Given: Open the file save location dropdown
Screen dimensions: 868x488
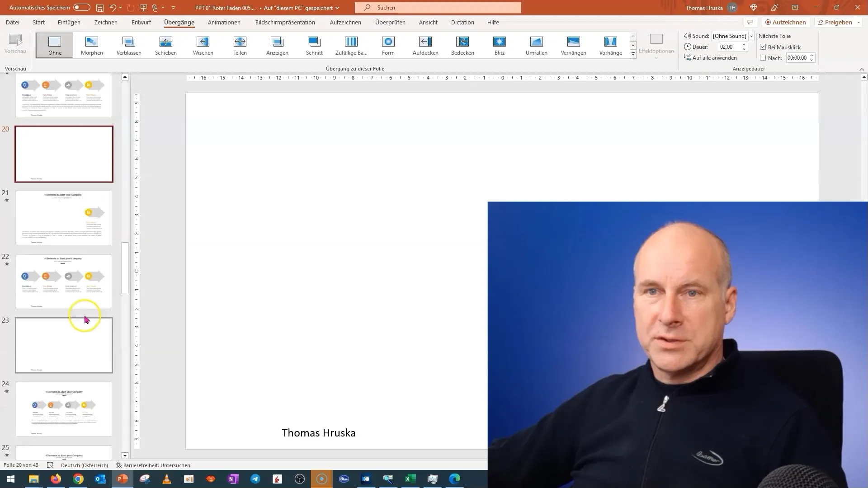Looking at the screenshot, I should point(337,8).
